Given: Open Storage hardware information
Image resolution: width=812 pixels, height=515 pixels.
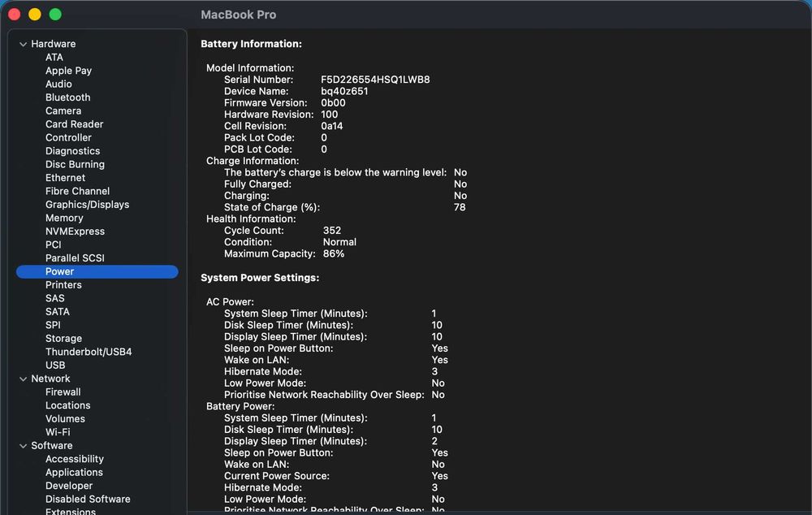Looking at the screenshot, I should point(63,339).
